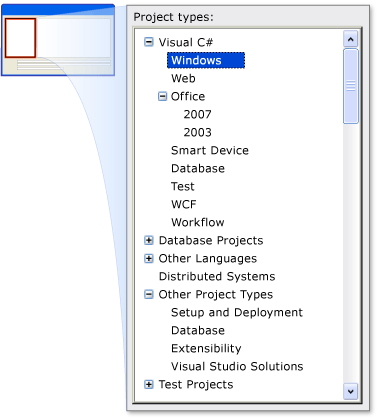Click the dialog overview thumbnail

(x=58, y=40)
